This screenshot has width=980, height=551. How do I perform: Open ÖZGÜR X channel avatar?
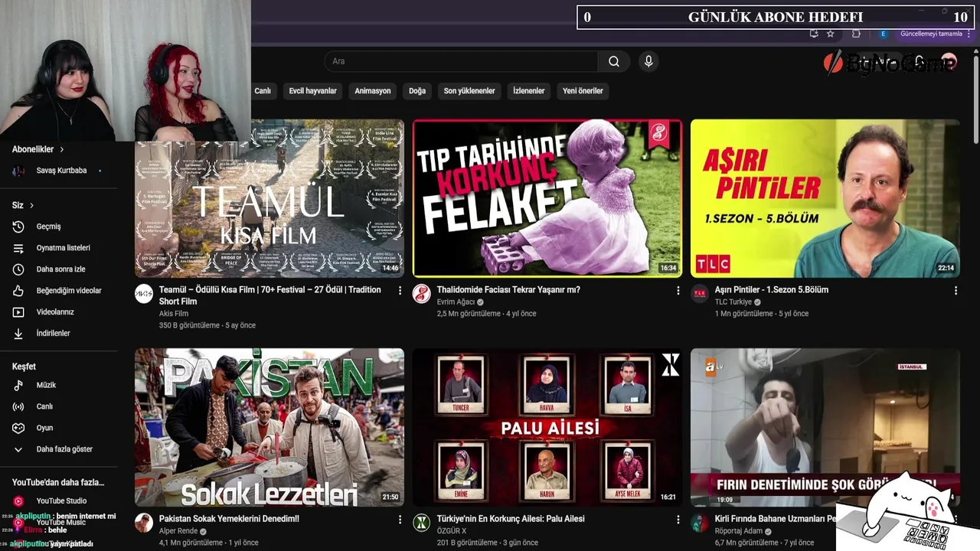pyautogui.click(x=422, y=523)
